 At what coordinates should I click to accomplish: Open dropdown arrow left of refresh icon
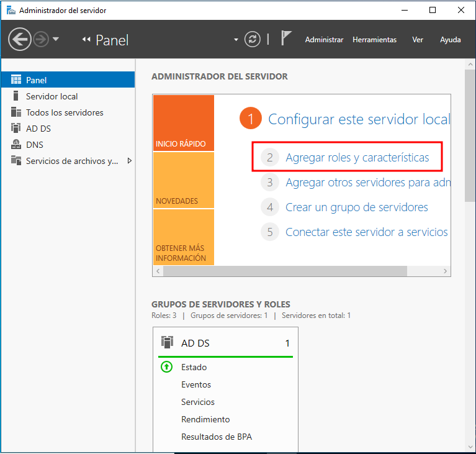[x=236, y=40]
